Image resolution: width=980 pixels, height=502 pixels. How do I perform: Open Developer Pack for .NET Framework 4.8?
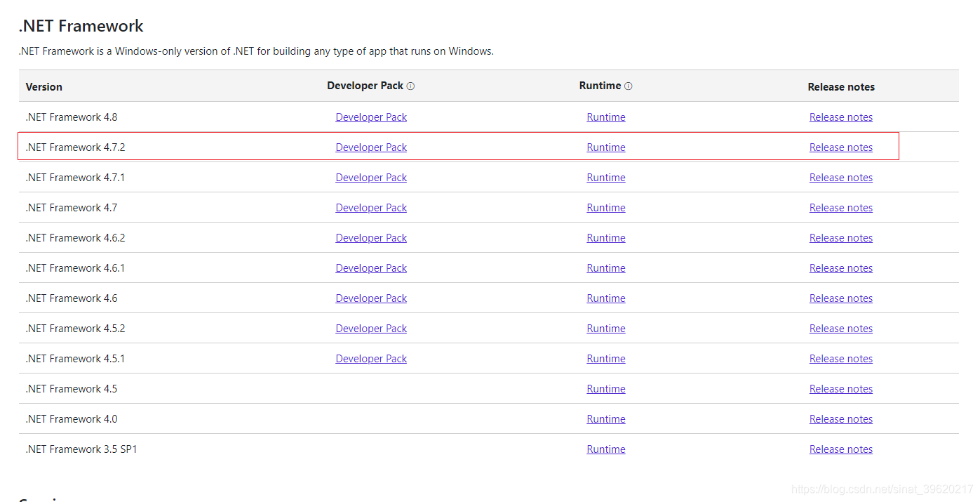click(371, 117)
